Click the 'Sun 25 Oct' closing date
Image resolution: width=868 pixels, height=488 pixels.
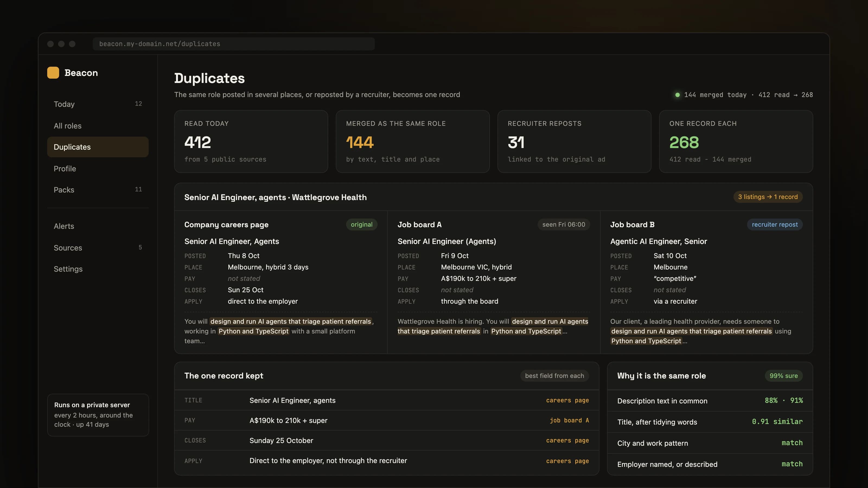[245, 290]
